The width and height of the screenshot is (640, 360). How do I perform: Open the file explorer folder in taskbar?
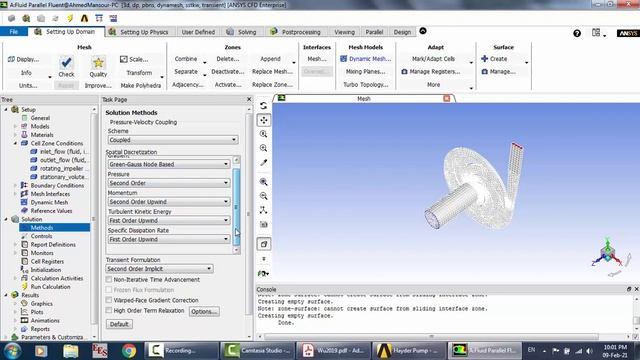tap(71, 350)
